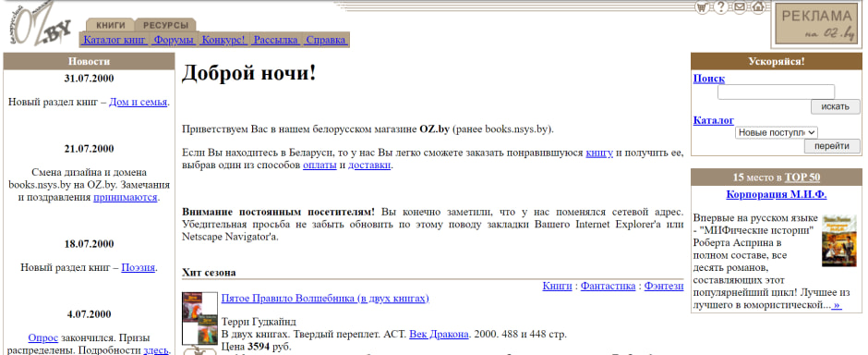Switch to the КНИГИ tab
This screenshot has width=868, height=355.
coord(111,25)
